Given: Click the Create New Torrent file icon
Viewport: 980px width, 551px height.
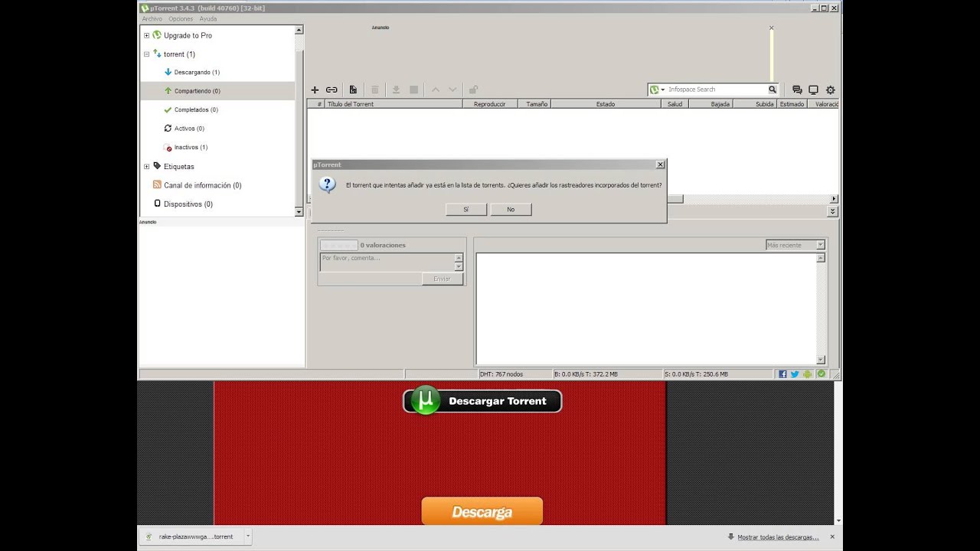Looking at the screenshot, I should point(353,90).
